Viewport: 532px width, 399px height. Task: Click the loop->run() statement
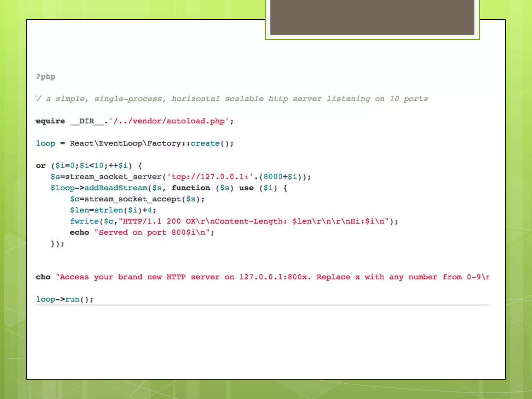[x=64, y=299]
